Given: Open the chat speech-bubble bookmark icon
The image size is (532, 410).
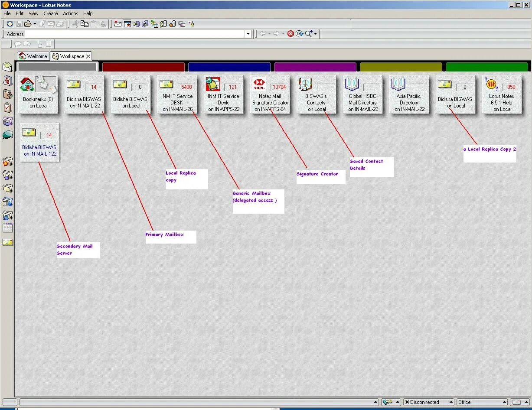Looking at the screenshot, I should (x=7, y=135).
